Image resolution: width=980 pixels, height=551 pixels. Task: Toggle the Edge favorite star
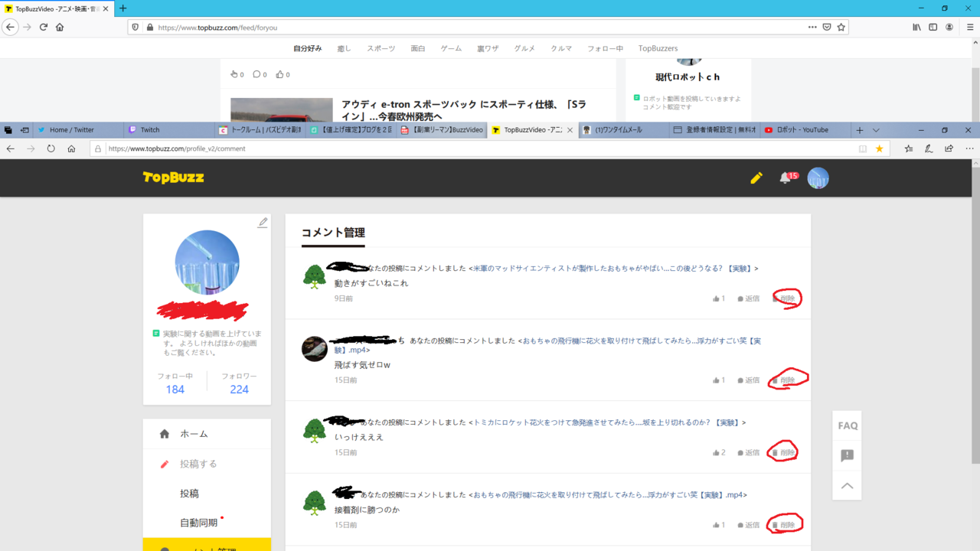(879, 148)
